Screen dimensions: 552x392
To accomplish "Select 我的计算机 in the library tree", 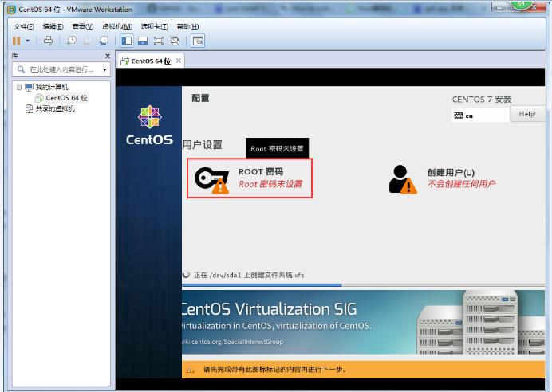I will click(52, 87).
